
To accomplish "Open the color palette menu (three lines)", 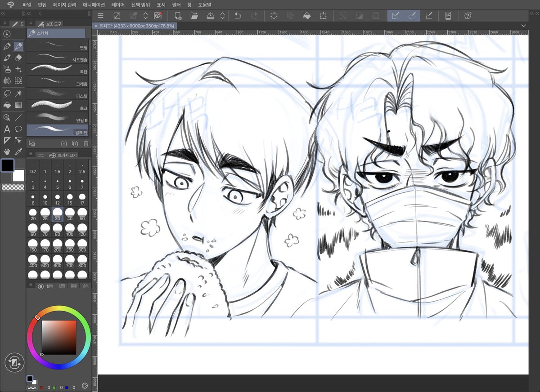I will click(31, 285).
